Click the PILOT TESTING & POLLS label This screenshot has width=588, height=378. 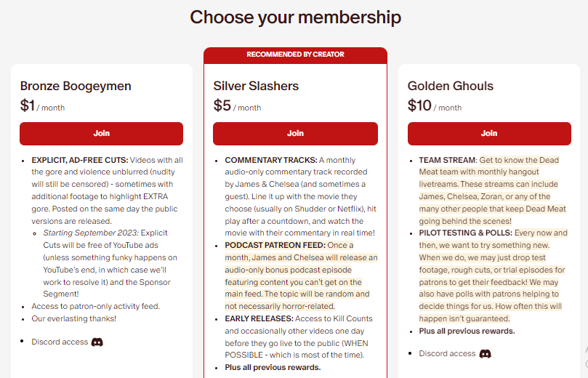pos(466,233)
